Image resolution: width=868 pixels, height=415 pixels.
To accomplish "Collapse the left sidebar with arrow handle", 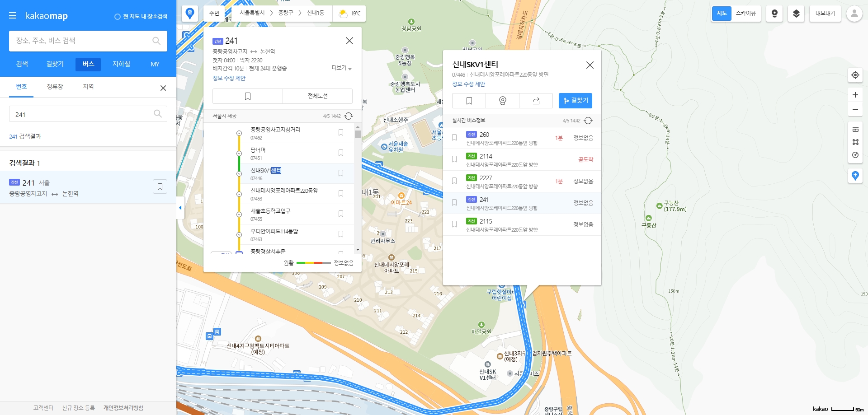I will (x=180, y=208).
